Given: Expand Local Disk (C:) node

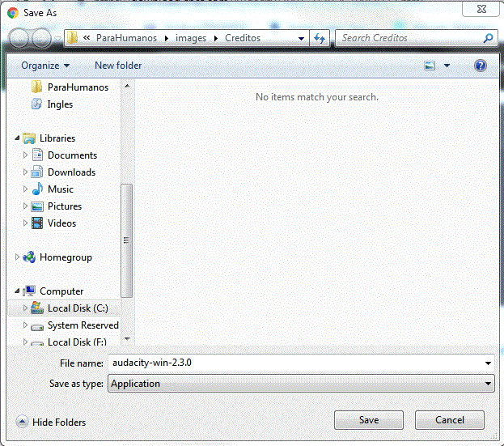Looking at the screenshot, I should tap(25, 308).
